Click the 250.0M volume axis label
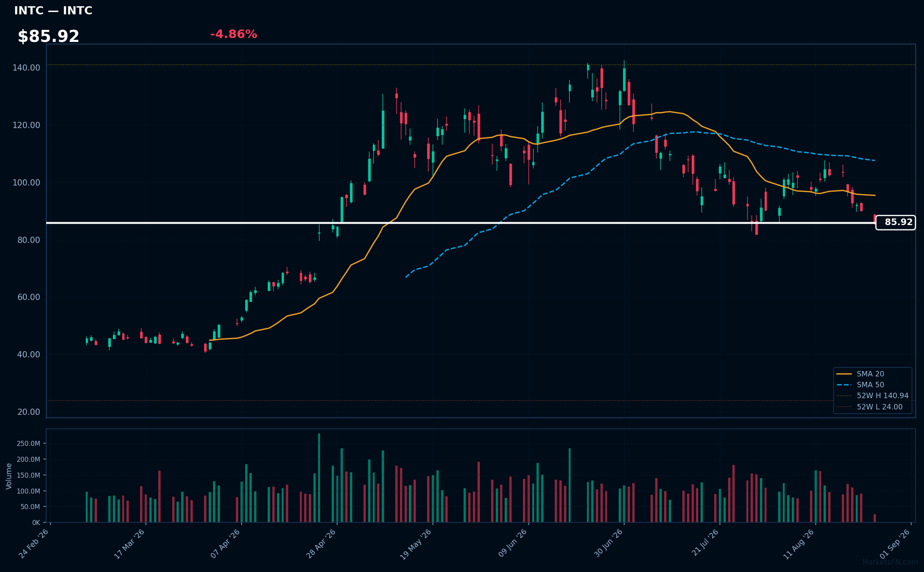The height and width of the screenshot is (572, 924). coord(28,443)
